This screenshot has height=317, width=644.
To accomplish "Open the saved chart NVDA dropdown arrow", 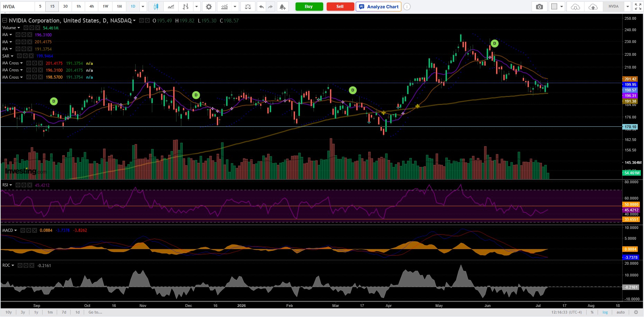I will (627, 7).
